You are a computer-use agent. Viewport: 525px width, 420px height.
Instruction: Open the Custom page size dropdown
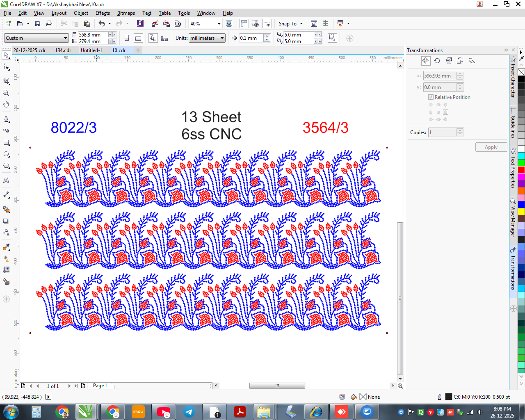coord(65,38)
